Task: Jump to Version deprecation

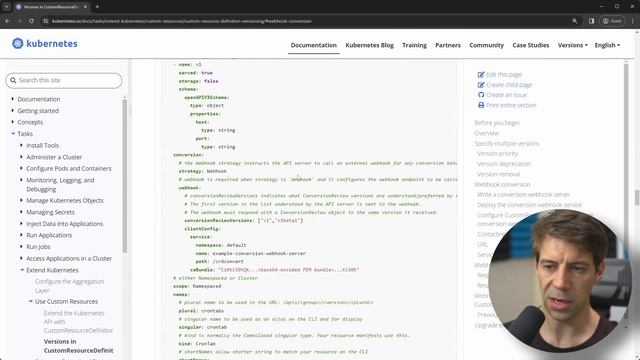Action: click(x=504, y=164)
